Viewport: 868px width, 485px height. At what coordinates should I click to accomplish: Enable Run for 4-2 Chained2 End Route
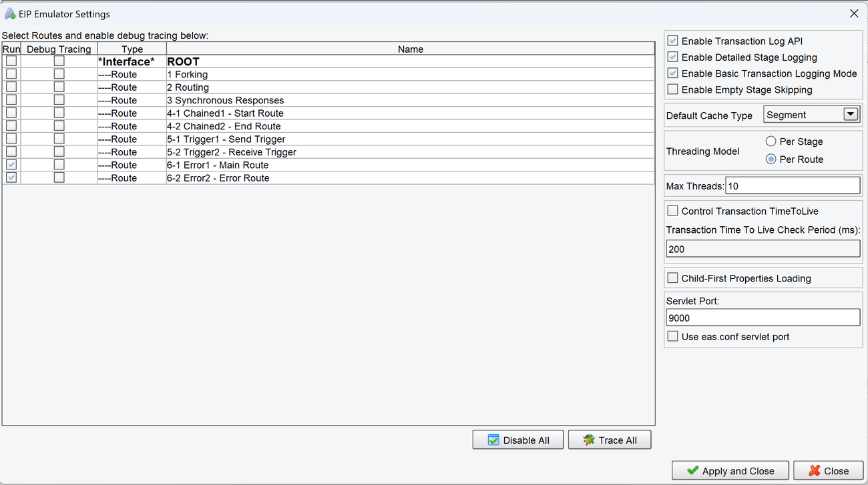(11, 125)
